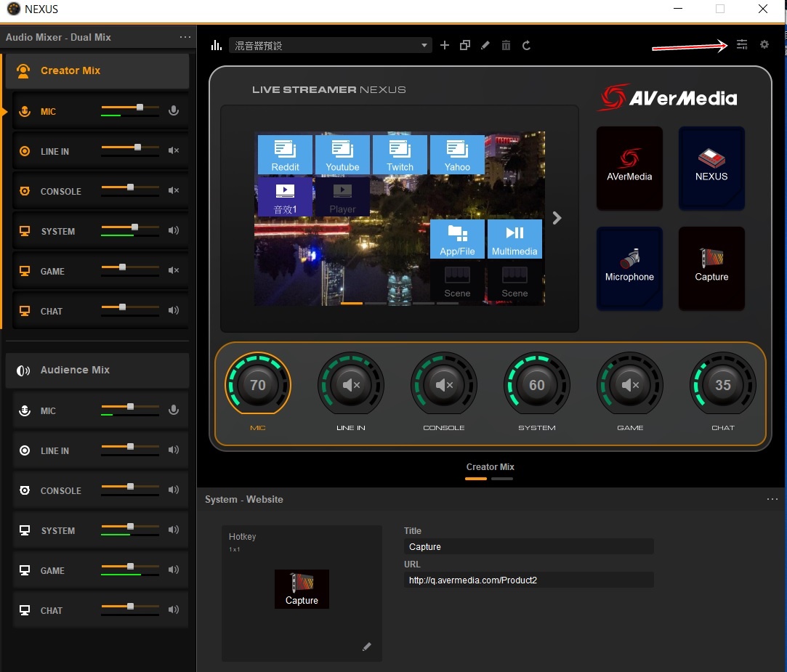Select the Yahoo hotkey tile

coord(457,155)
